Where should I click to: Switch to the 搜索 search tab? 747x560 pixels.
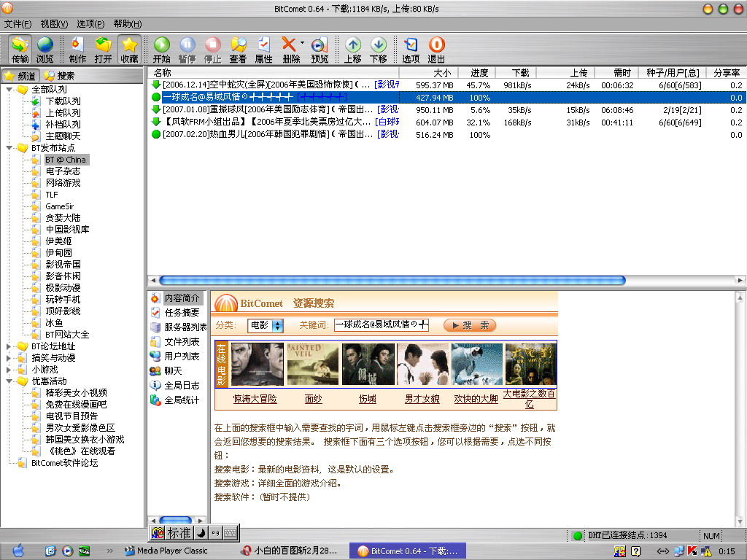(60, 76)
